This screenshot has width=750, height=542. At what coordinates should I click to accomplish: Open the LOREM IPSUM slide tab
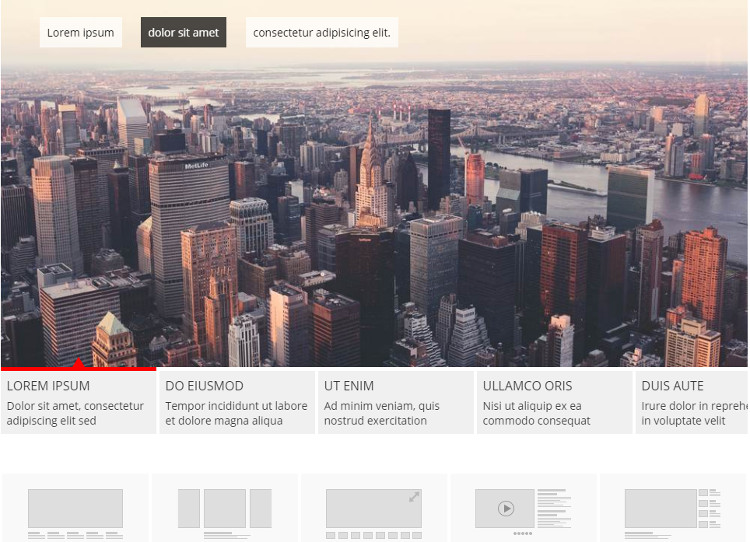click(78, 402)
